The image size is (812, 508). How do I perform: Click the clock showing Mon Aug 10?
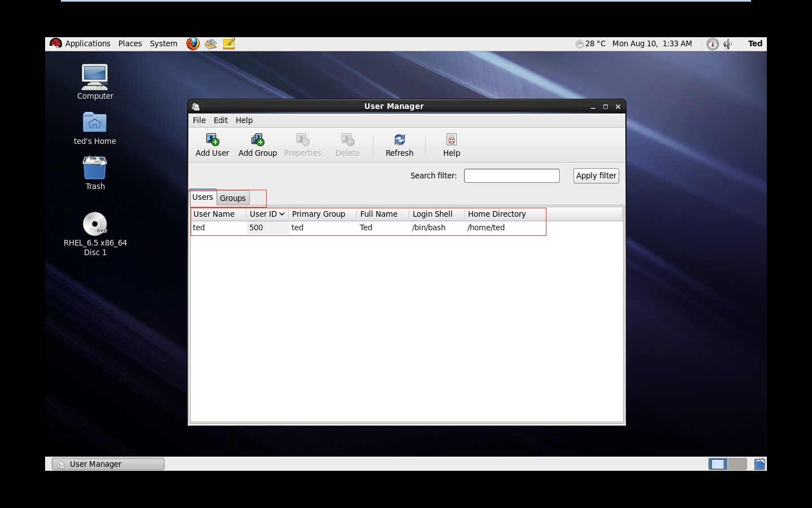click(652, 43)
